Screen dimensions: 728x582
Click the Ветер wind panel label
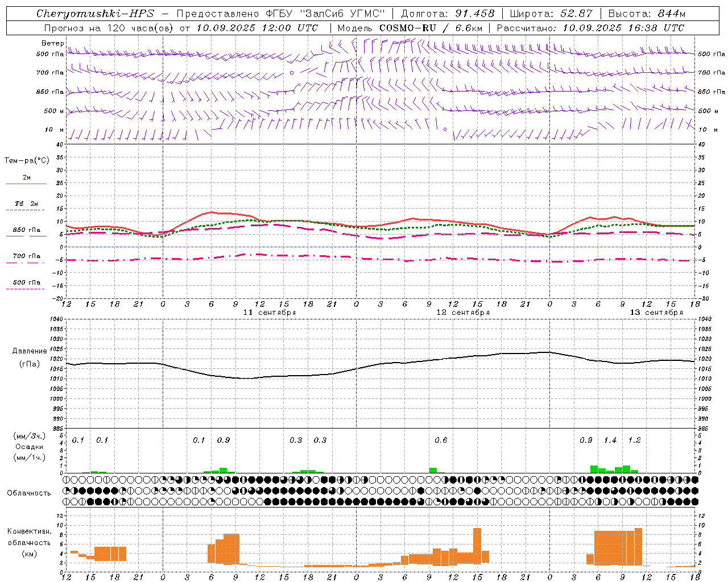point(53,43)
